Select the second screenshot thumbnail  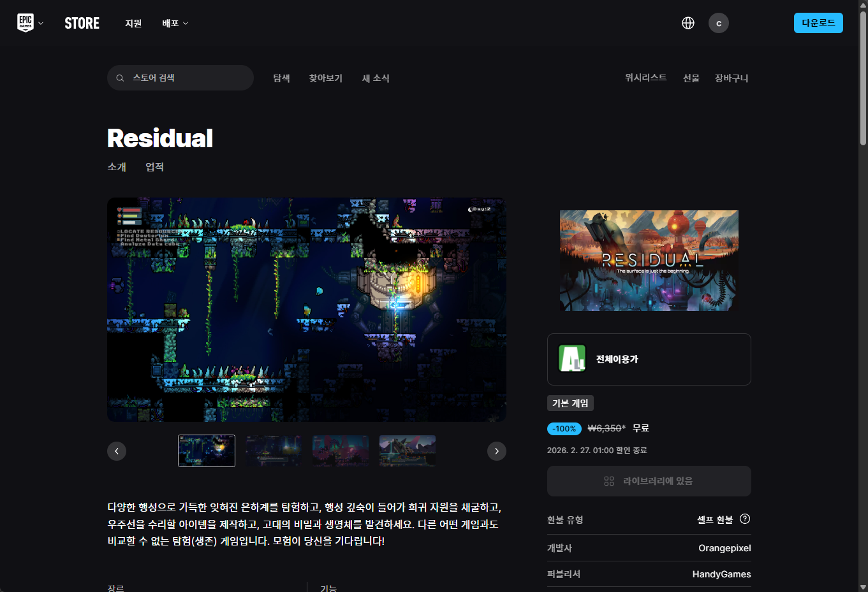tap(274, 451)
